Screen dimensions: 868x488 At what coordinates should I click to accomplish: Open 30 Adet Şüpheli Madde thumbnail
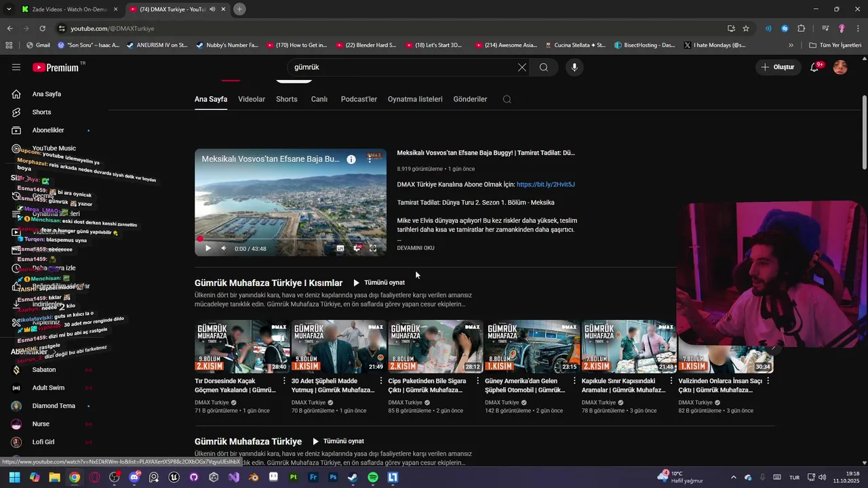pyautogui.click(x=338, y=346)
